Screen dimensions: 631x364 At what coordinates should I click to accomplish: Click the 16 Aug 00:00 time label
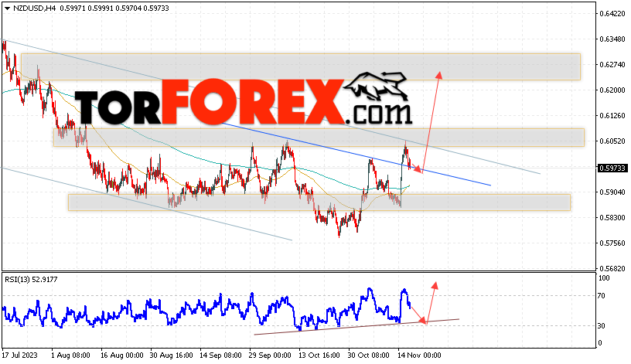[x=121, y=355]
